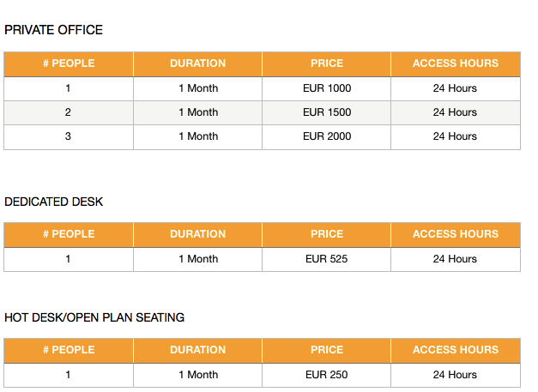Click the DURATION header in Hot Desk table
538x392 pixels.
197,350
